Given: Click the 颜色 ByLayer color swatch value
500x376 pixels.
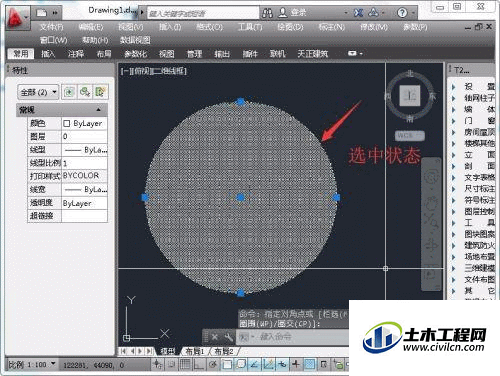Looking at the screenshot, I should click(84, 123).
